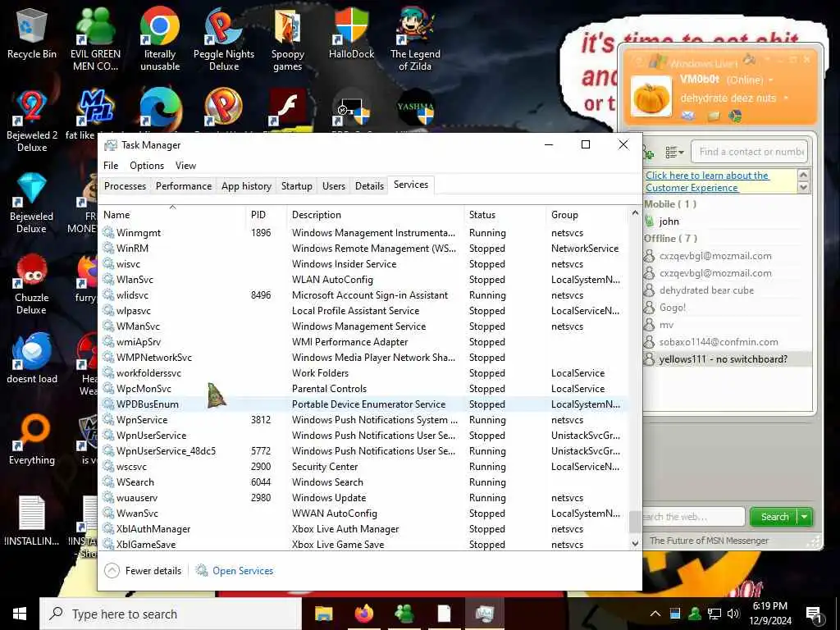This screenshot has height=630, width=840.
Task: Open EVIL GREEN MEN desktop shortcut
Action: 95,39
